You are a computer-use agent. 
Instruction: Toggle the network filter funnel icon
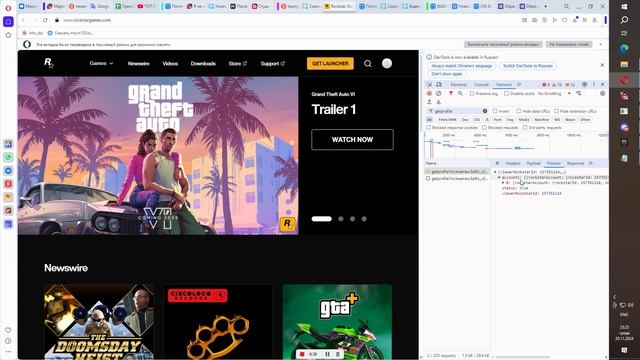[451, 93]
